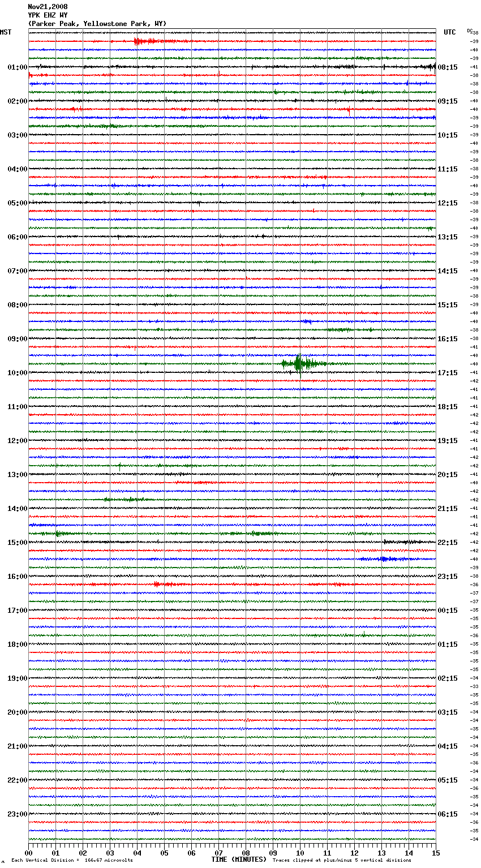This screenshot has height=868, width=481.
Task: Select the 01:00 MST time label
Action: click(18, 67)
